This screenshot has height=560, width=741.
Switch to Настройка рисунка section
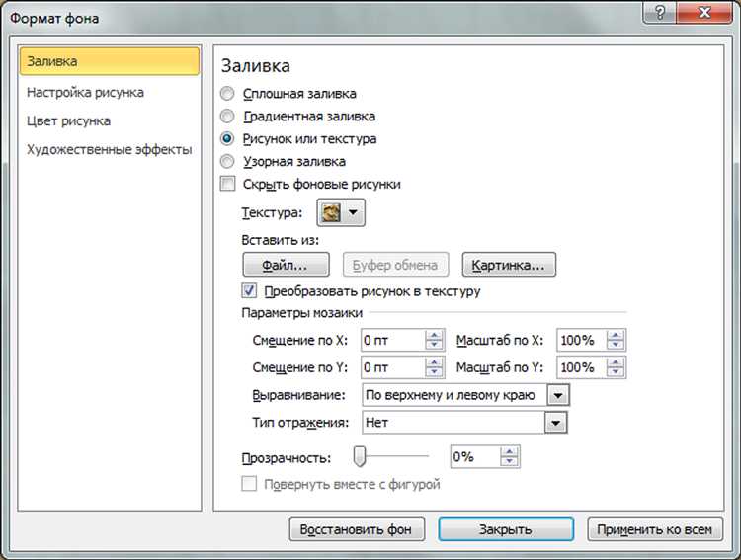pos(85,92)
